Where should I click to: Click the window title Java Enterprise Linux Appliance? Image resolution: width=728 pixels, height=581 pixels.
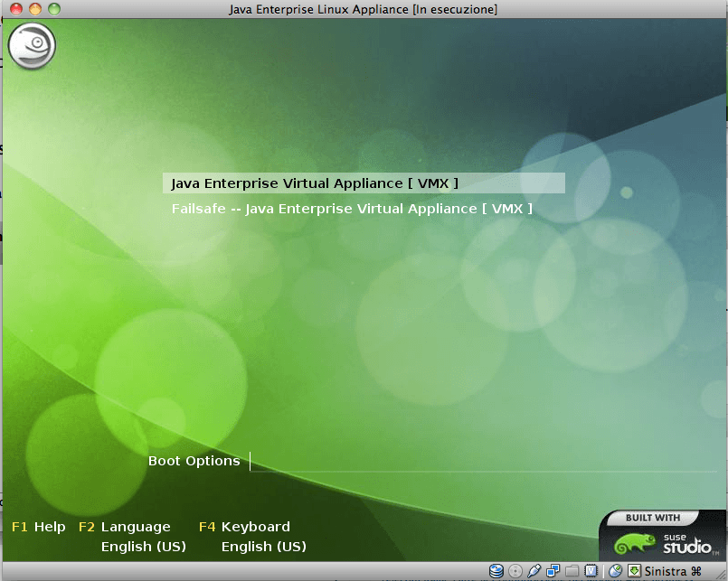[x=363, y=9]
